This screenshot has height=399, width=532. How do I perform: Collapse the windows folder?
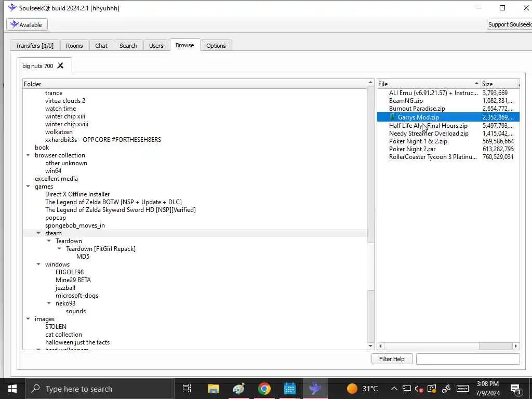pos(38,264)
